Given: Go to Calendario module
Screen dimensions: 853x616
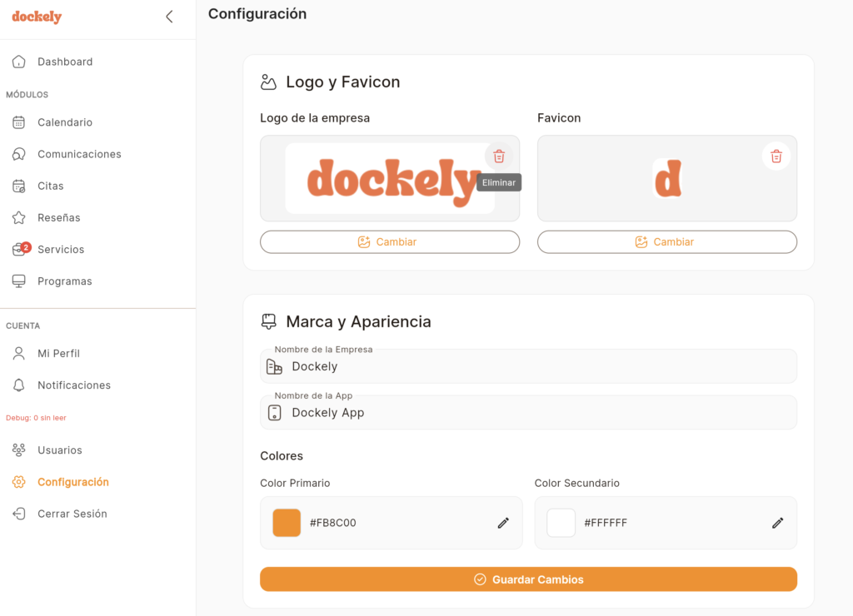Looking at the screenshot, I should coord(64,122).
